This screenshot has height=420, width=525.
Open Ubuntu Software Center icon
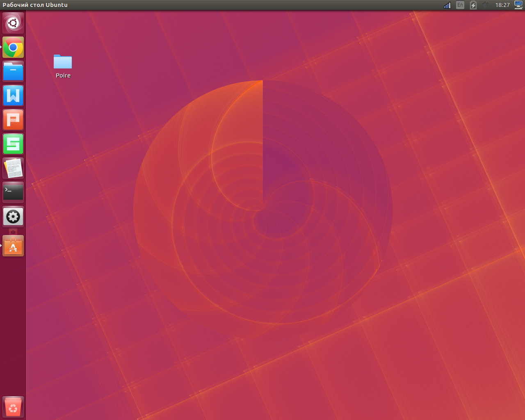coord(13,246)
